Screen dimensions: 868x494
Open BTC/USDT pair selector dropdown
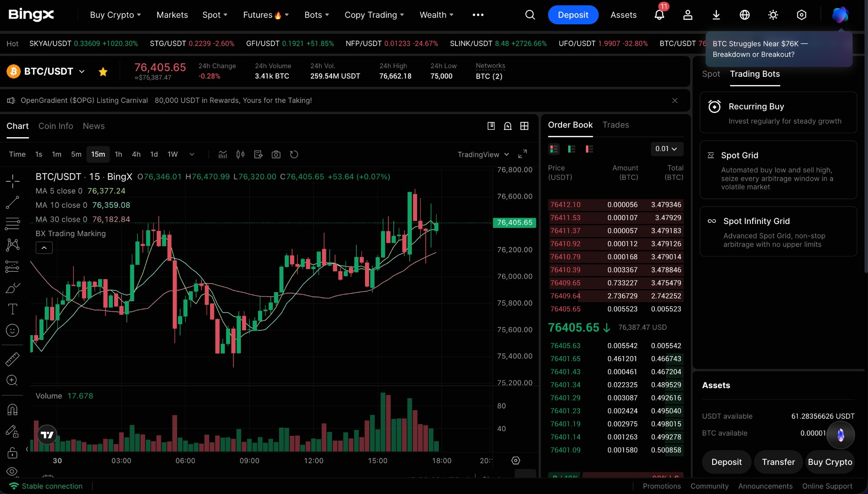point(82,72)
